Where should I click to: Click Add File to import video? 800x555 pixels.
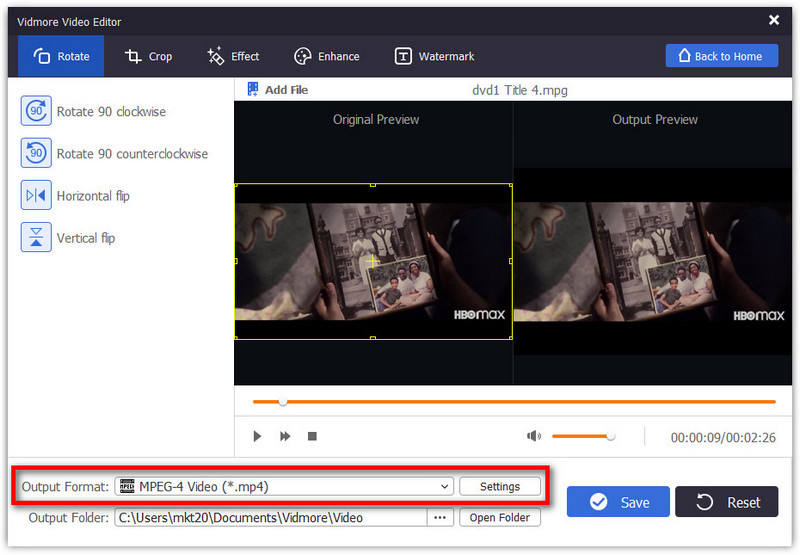pos(278,90)
